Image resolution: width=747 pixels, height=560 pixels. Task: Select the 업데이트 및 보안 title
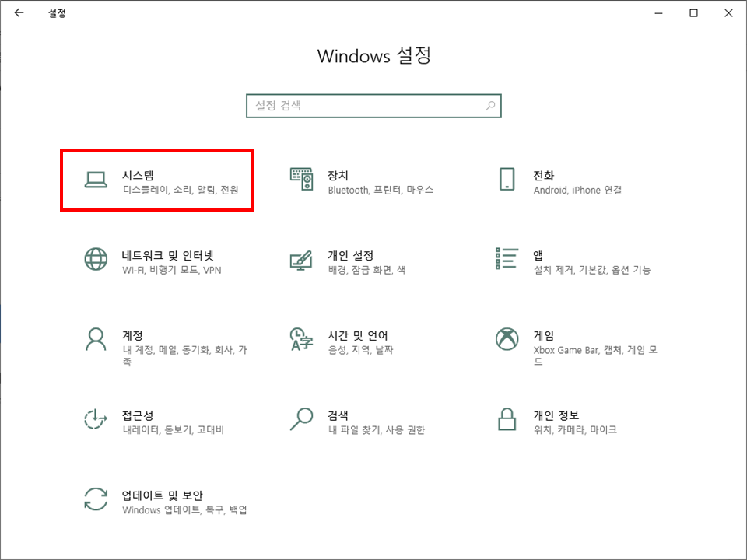click(x=163, y=495)
